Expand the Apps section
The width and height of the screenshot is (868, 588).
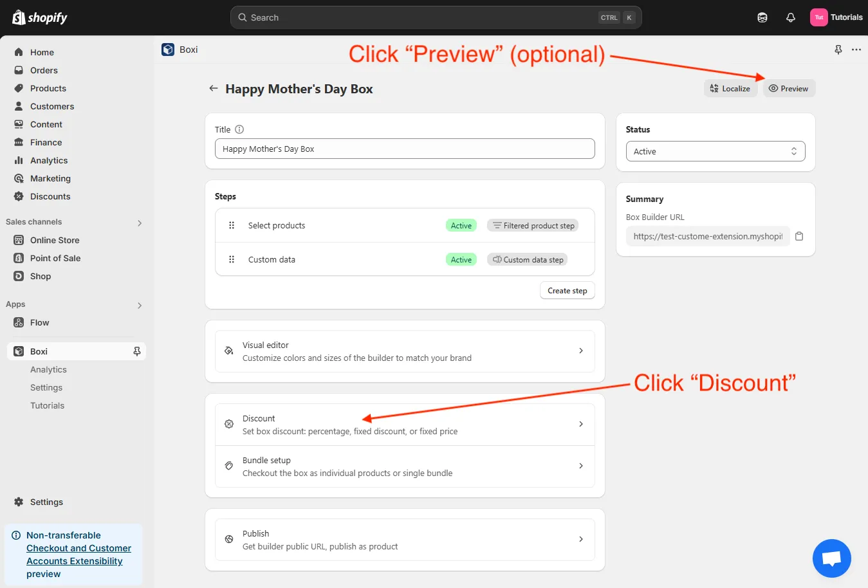(140, 305)
